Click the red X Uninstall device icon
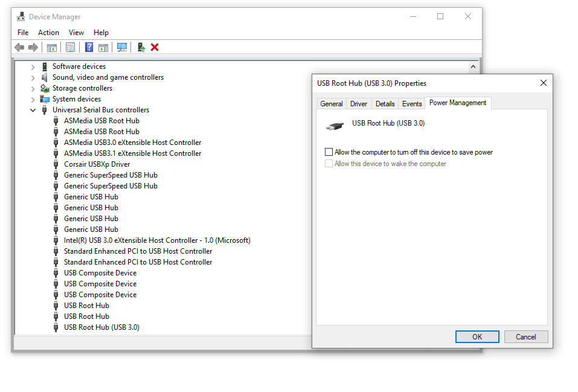This screenshot has width=578, height=392. (x=155, y=47)
